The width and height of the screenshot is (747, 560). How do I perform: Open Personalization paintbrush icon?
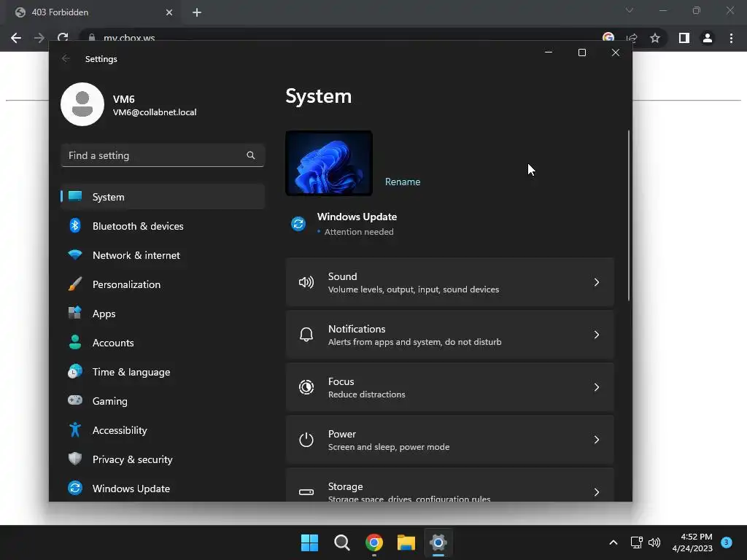[x=75, y=284]
